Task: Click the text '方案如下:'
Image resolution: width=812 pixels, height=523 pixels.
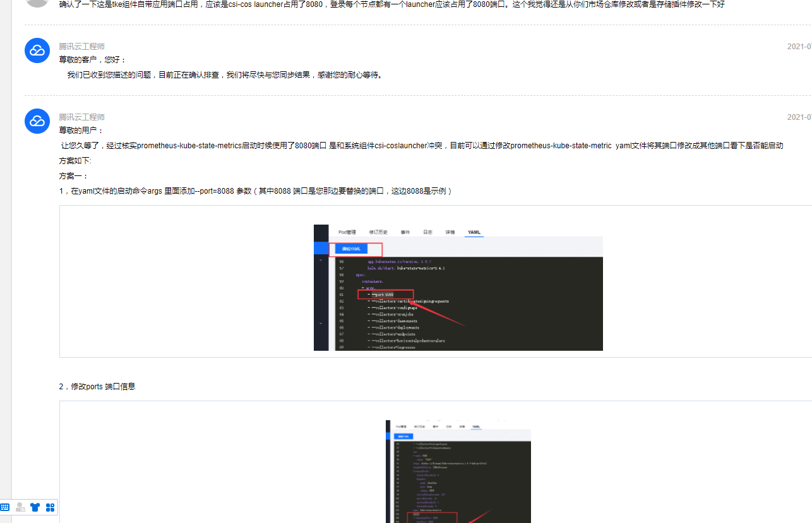Action: click(75, 161)
